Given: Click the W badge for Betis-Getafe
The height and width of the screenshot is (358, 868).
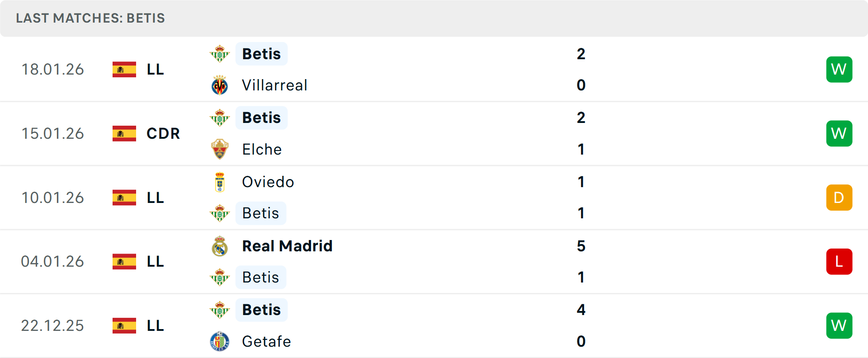Looking at the screenshot, I should 839,325.
